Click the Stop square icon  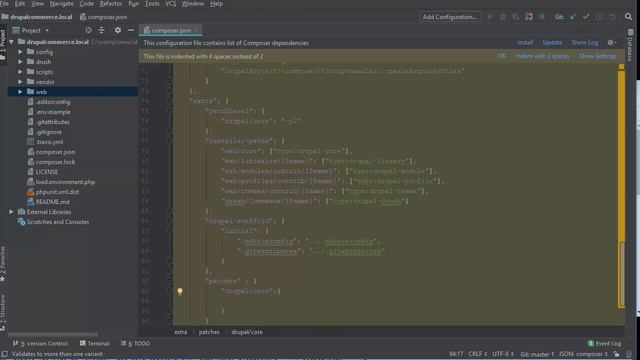click(542, 17)
